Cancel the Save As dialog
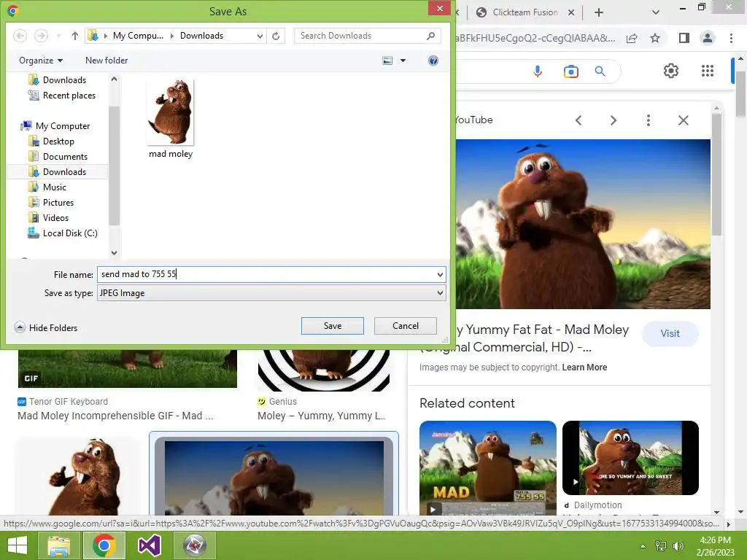This screenshot has width=747, height=560. 406,326
